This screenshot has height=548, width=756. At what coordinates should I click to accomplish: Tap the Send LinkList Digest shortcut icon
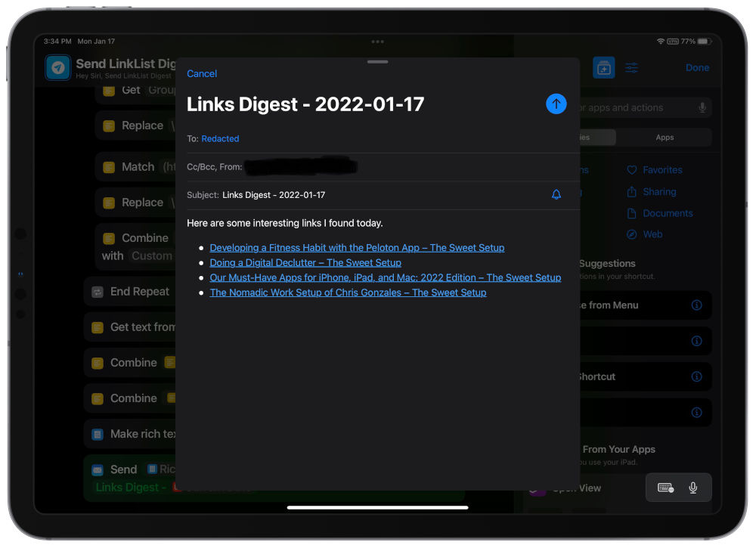click(58, 67)
